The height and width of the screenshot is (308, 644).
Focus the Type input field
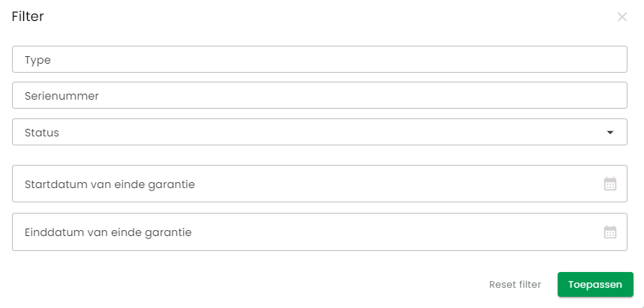pyautogui.click(x=320, y=59)
